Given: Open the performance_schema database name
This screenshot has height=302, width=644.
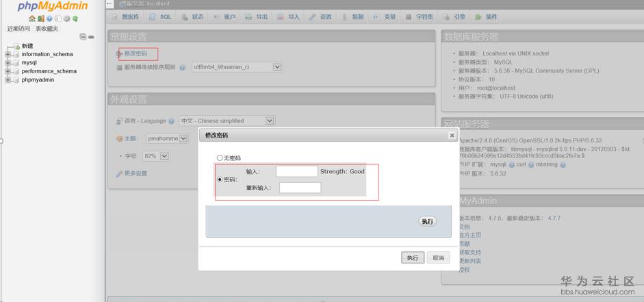Looking at the screenshot, I should point(49,71).
